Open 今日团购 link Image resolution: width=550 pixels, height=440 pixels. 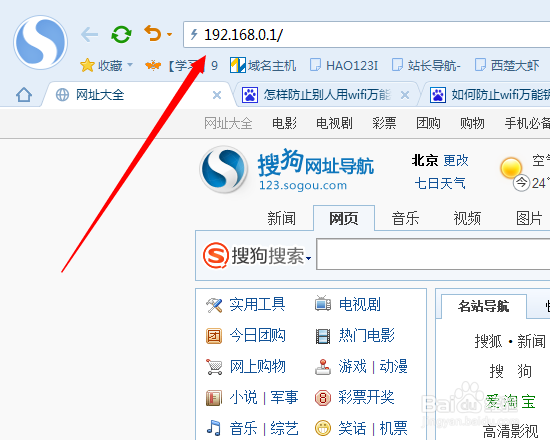pos(257,335)
